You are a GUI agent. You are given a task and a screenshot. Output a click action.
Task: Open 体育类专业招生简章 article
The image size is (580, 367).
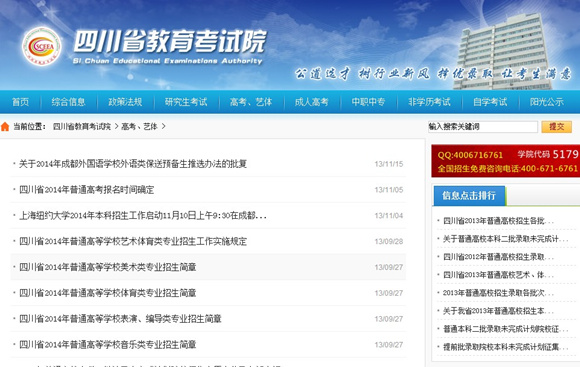[x=108, y=293]
